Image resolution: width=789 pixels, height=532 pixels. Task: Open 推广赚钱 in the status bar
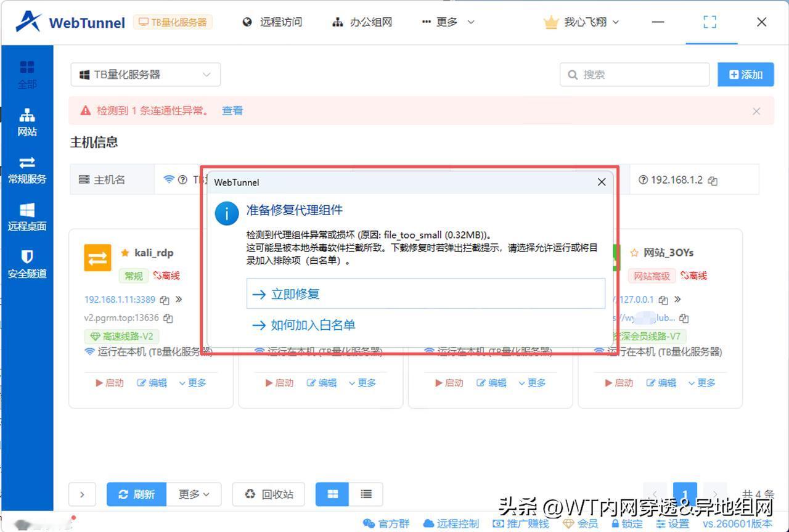point(521,523)
